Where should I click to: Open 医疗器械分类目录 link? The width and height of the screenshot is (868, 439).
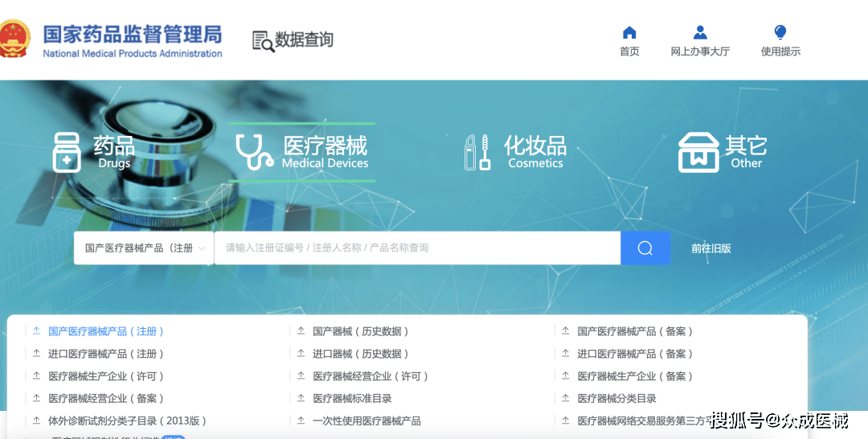click(616, 399)
